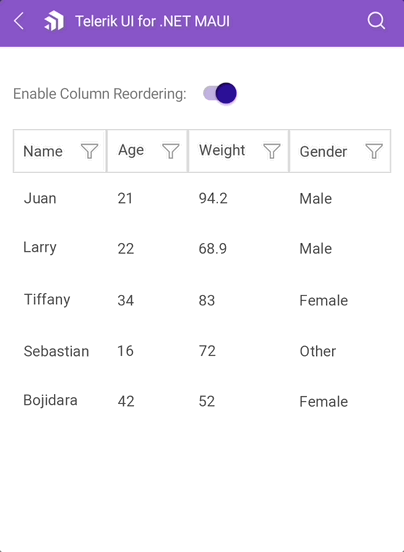
Task: Click Bojidara in the Name column
Action: [x=50, y=401]
